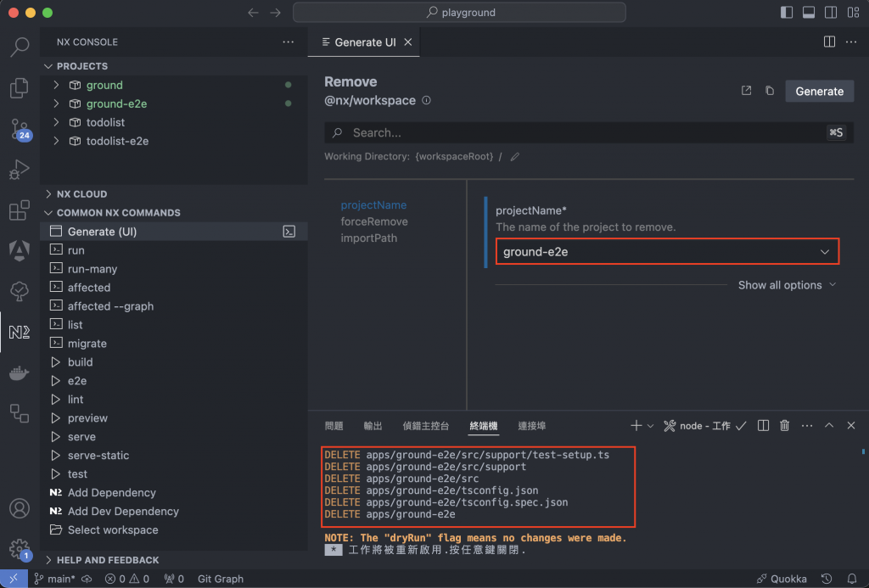The height and width of the screenshot is (588, 869).
Task: Maximize the panel with up chevron
Action: 829,426
